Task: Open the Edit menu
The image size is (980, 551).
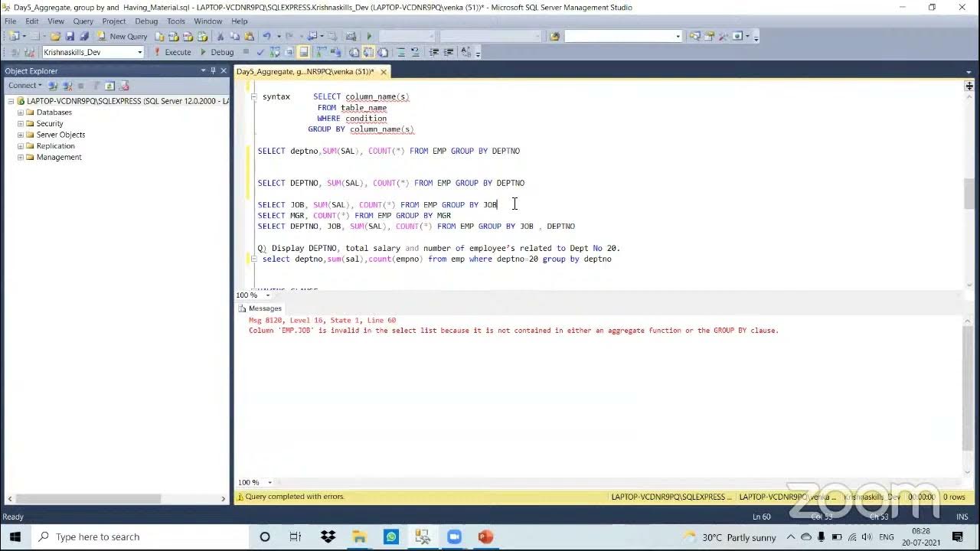Action: [x=31, y=21]
